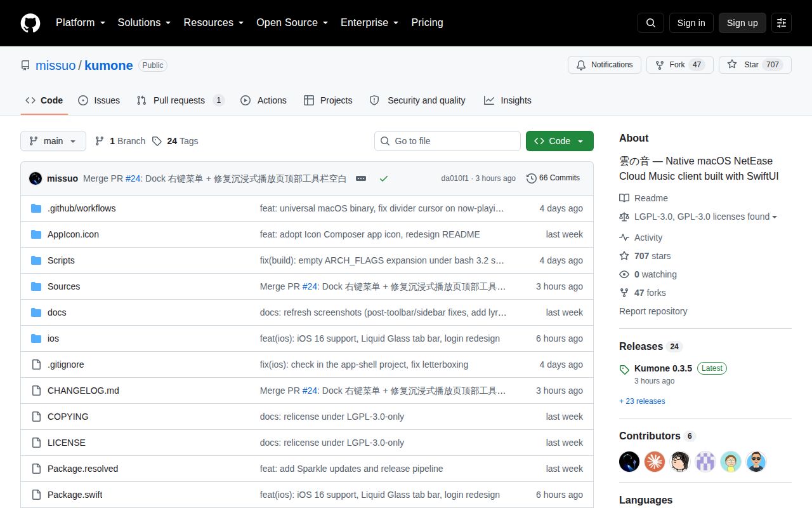Open the Activity link
Viewport: 812px width, 508px height.
[641, 237]
